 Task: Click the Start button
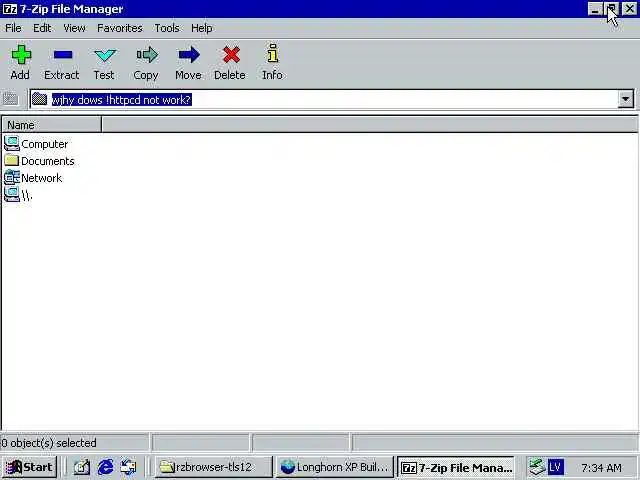point(29,467)
